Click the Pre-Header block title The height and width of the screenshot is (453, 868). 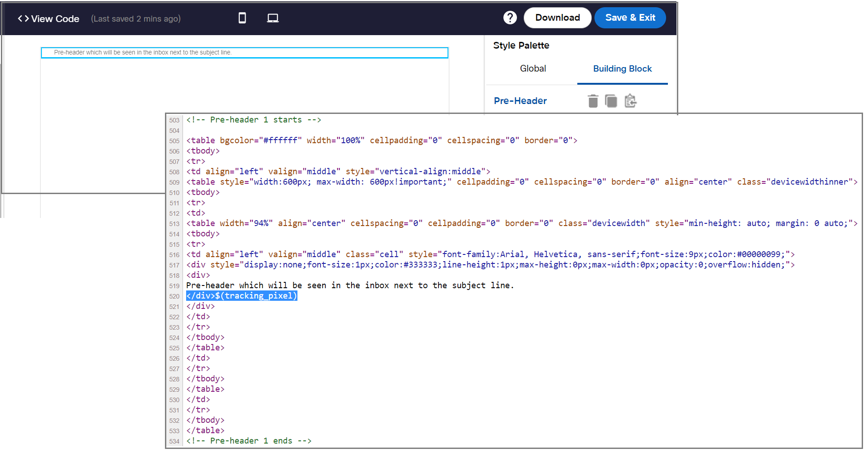[520, 101]
